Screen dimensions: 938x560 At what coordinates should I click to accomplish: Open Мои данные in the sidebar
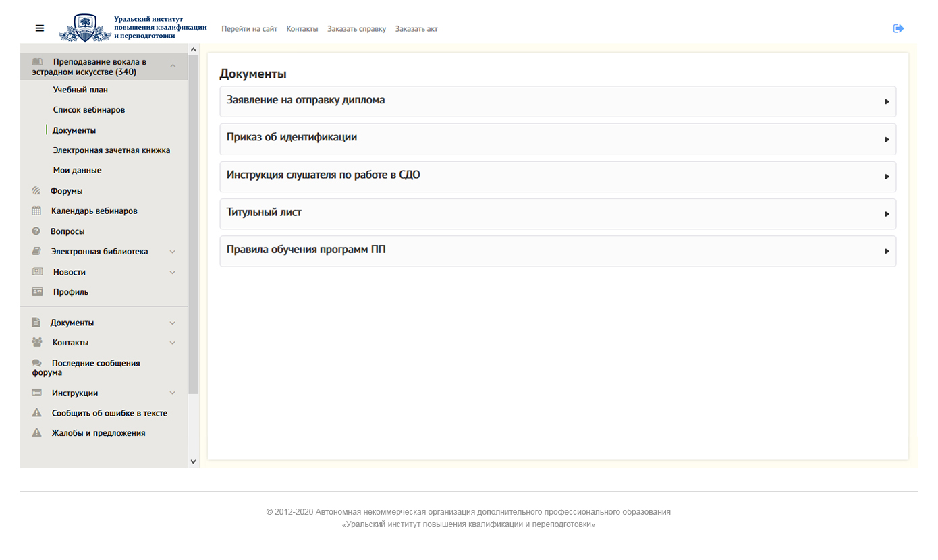(77, 171)
